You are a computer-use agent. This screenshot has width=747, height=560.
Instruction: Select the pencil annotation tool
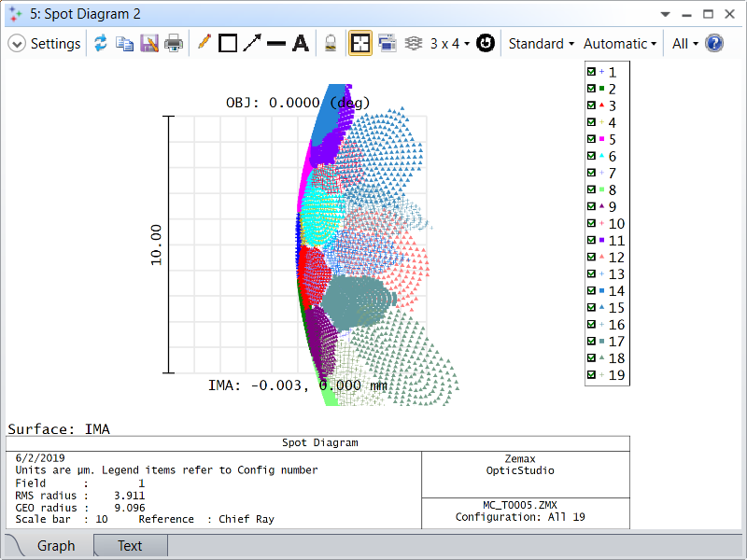204,42
